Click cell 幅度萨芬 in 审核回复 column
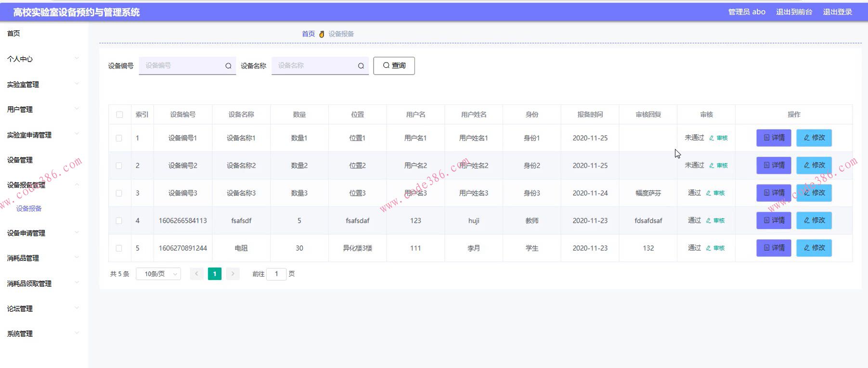Image resolution: width=868 pixels, height=368 pixels. (648, 193)
